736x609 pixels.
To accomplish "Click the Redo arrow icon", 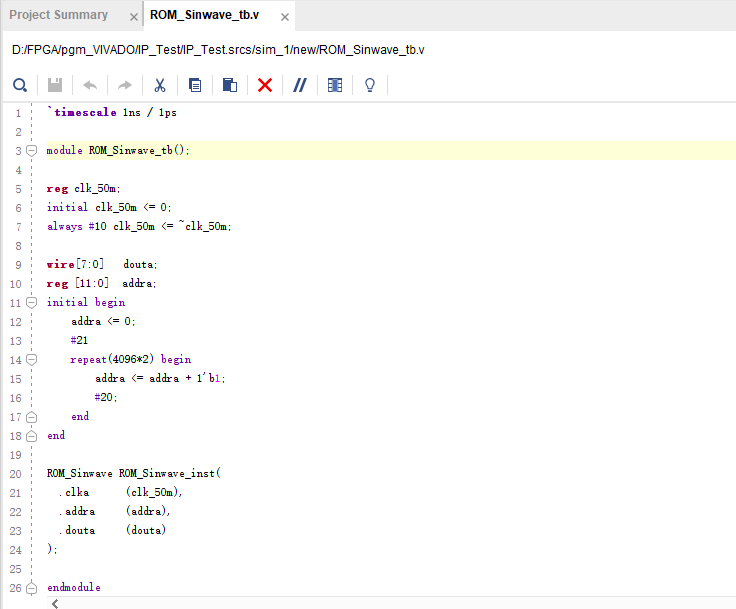I will [x=125, y=85].
